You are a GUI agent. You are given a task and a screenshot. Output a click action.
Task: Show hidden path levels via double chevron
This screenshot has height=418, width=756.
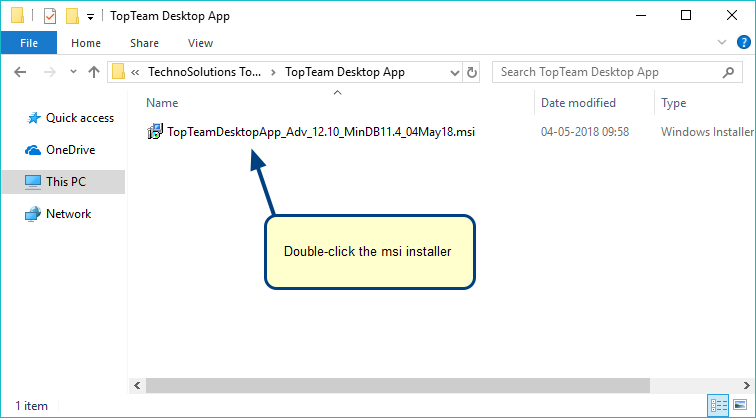[135, 72]
